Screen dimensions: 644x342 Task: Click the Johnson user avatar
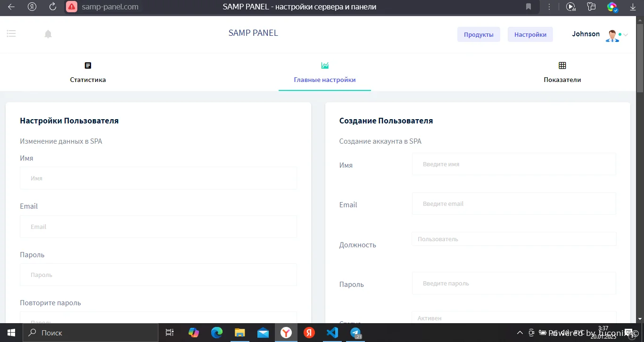pyautogui.click(x=612, y=35)
